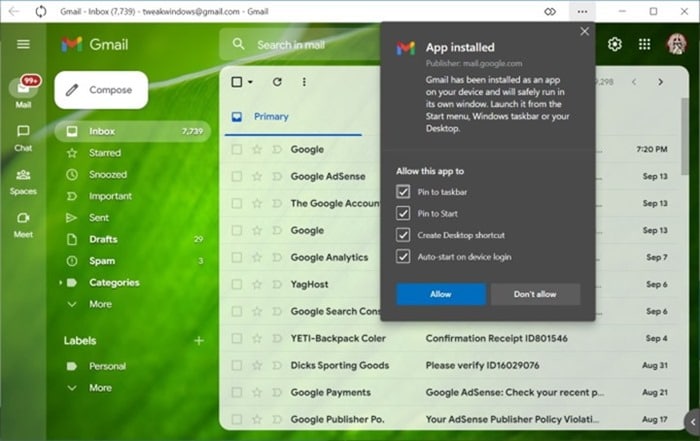Viewport: 700px width, 441px height.
Task: Open Spaces from the left rail
Action: tap(23, 182)
